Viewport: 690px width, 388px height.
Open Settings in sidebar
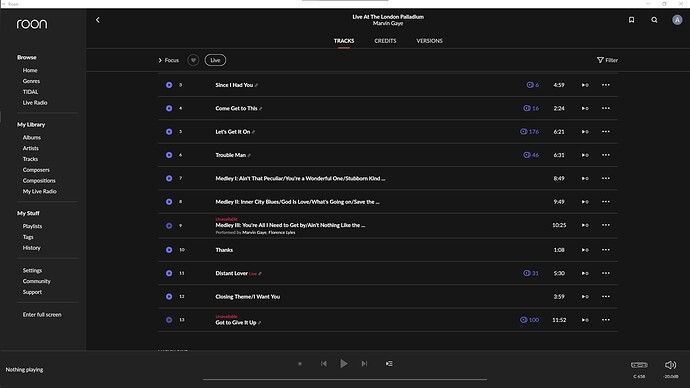(x=33, y=271)
